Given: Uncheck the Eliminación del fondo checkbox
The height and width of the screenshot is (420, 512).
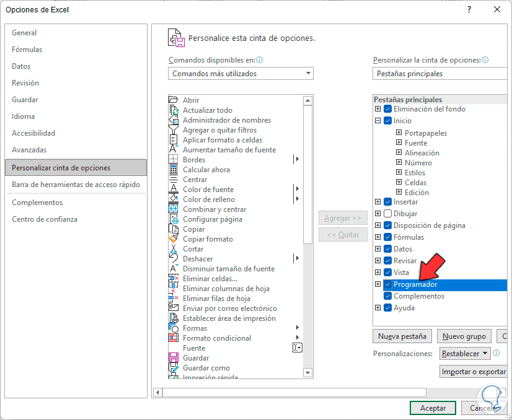Looking at the screenshot, I should (x=387, y=109).
